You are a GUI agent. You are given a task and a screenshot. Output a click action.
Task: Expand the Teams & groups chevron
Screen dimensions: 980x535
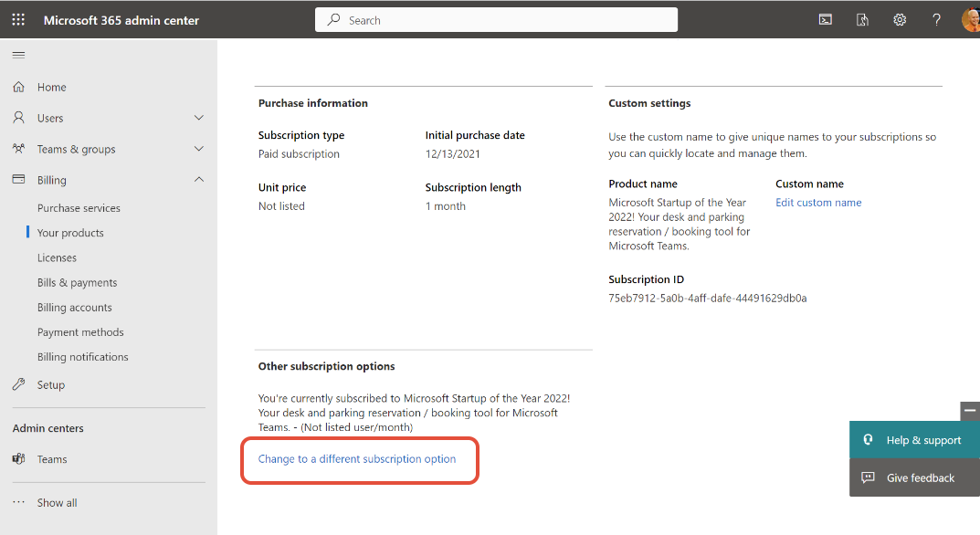tap(199, 149)
